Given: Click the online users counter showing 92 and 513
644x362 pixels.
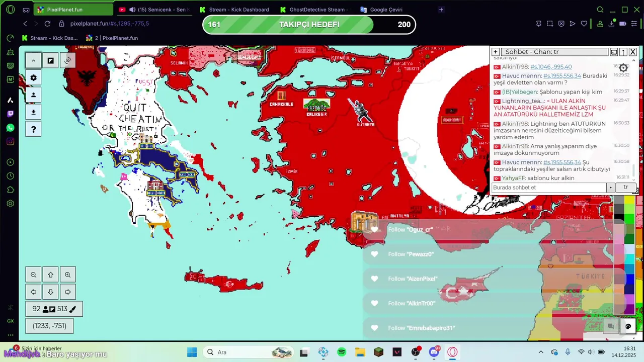Looking at the screenshot, I should [54, 309].
